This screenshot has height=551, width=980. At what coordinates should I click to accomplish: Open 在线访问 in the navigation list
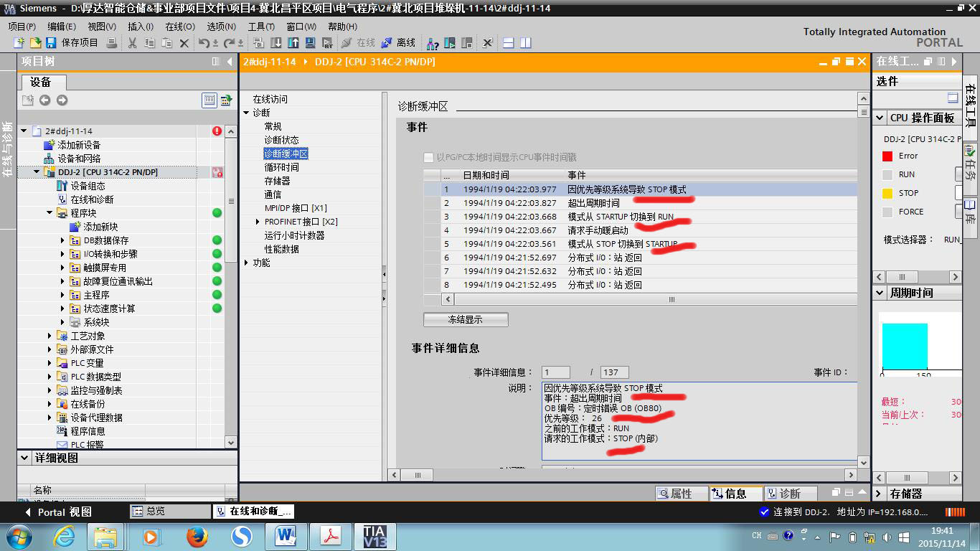click(x=270, y=99)
